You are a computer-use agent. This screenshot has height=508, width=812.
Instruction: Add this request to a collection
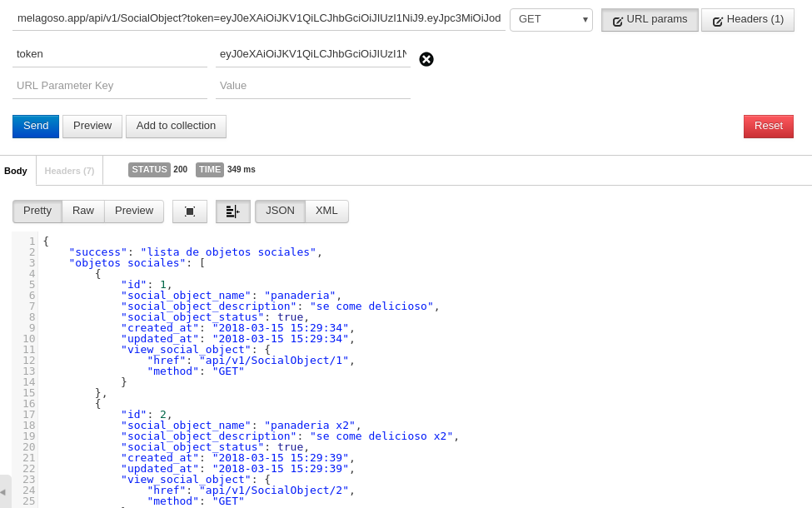176,126
